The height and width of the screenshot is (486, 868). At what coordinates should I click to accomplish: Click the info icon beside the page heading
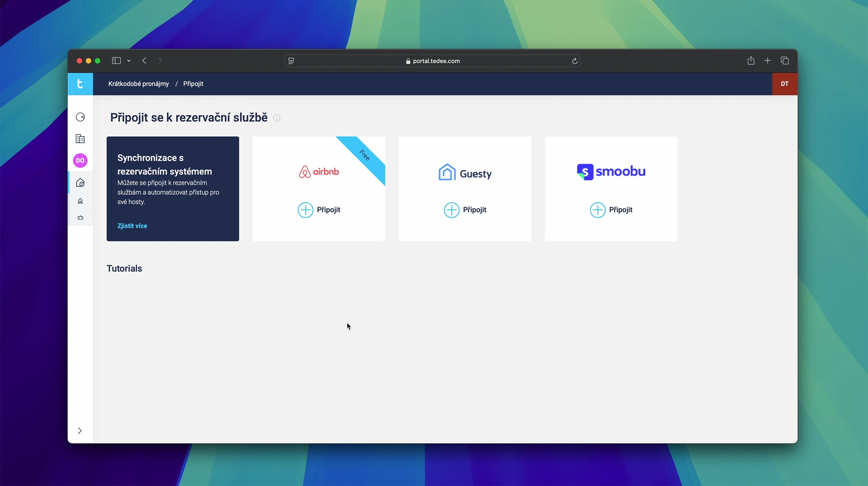click(277, 118)
